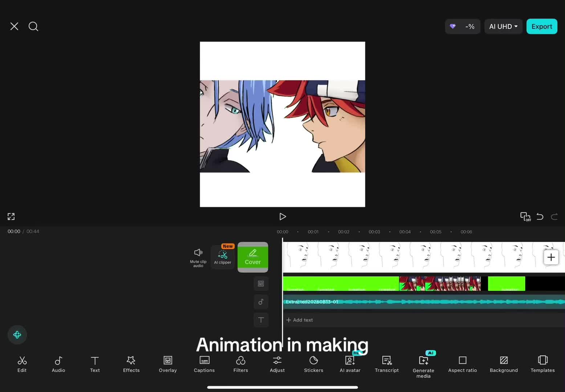Open the Stickers panel
This screenshot has width=565, height=392.
point(314,364)
